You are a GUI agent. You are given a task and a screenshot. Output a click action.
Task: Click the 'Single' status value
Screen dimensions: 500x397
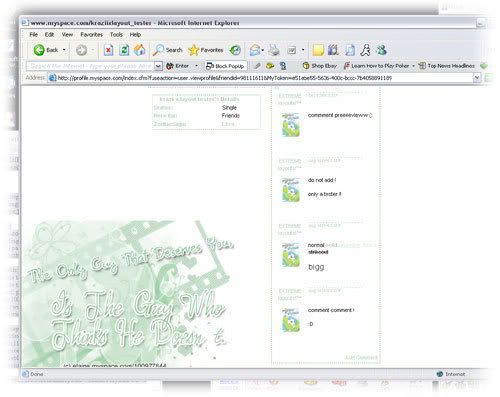click(229, 108)
